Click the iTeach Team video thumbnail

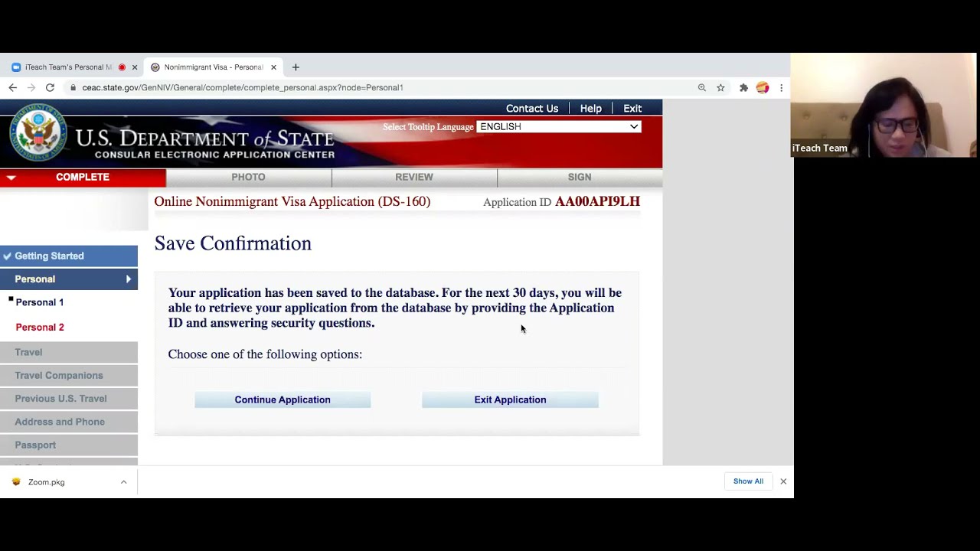tap(884, 105)
